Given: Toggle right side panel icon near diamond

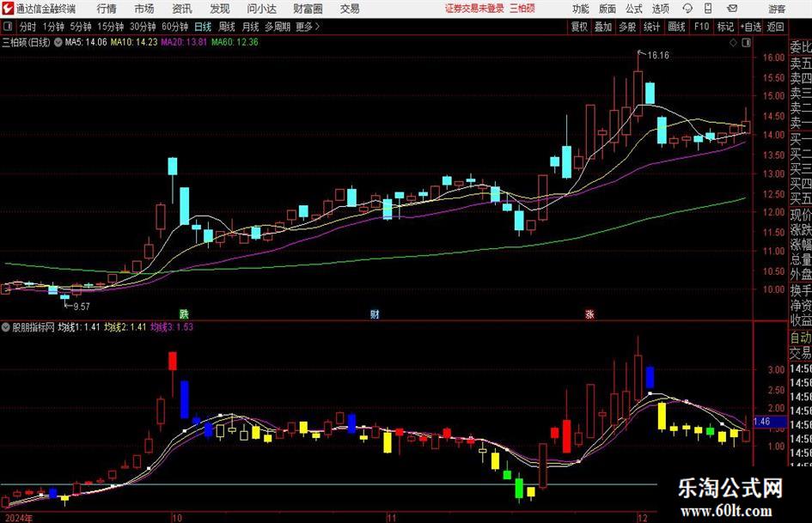Looking at the screenshot, I should click(x=746, y=42).
